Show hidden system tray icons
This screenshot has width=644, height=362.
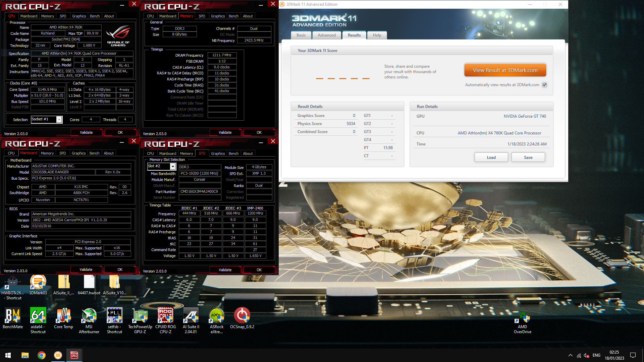pyautogui.click(x=571, y=355)
